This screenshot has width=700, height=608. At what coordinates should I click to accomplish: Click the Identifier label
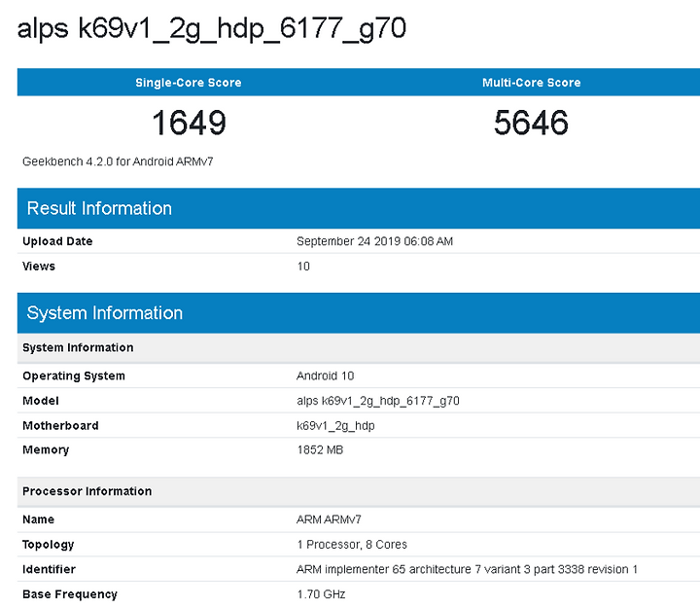point(50,570)
